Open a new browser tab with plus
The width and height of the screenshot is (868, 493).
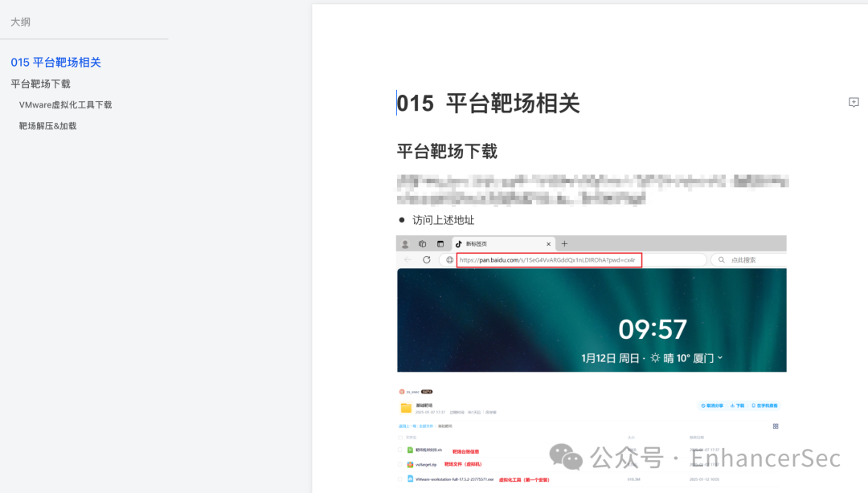[x=565, y=244]
